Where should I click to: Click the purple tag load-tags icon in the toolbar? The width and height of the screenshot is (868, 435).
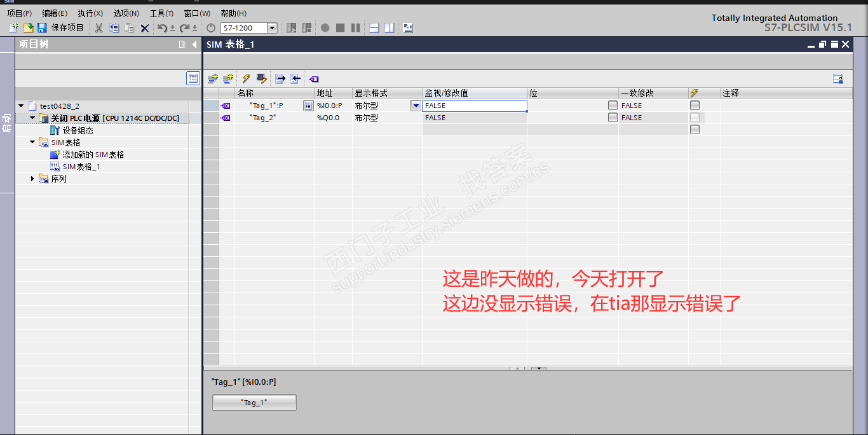(x=314, y=79)
